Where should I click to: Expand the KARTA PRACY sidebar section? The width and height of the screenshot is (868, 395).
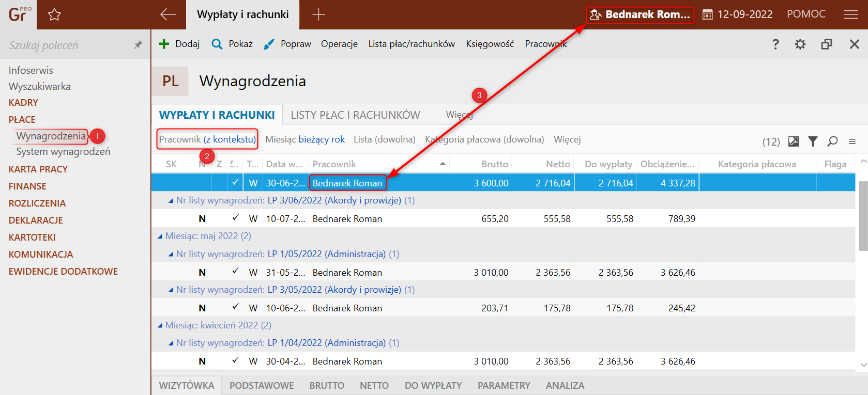point(38,169)
